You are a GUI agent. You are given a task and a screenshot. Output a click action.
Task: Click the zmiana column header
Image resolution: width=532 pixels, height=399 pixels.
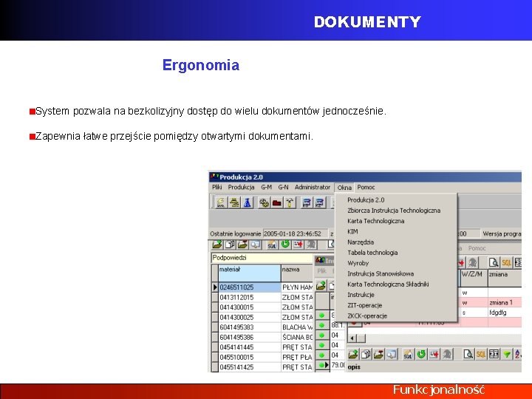pyautogui.click(x=505, y=279)
